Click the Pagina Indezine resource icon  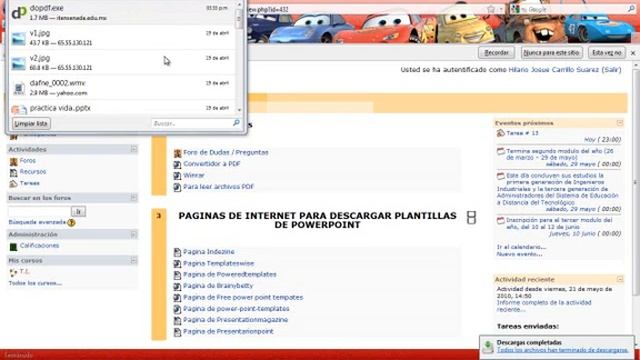178,252
